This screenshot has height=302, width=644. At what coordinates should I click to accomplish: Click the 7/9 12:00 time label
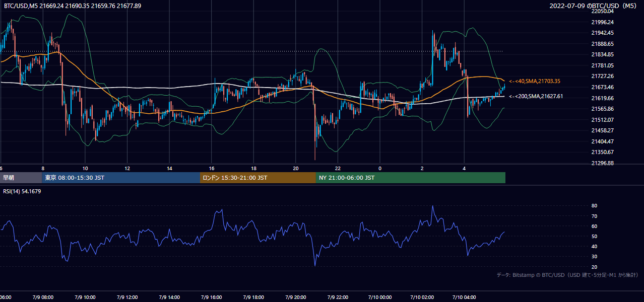pos(127,297)
